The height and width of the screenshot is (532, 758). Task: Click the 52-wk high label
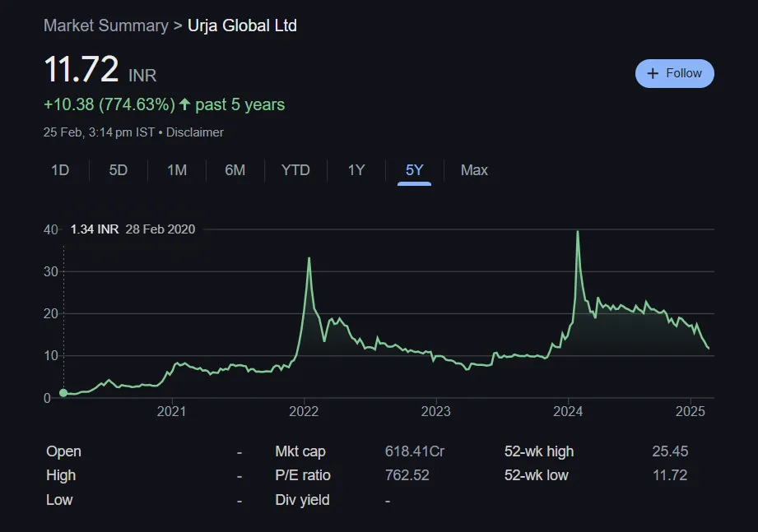539,451
